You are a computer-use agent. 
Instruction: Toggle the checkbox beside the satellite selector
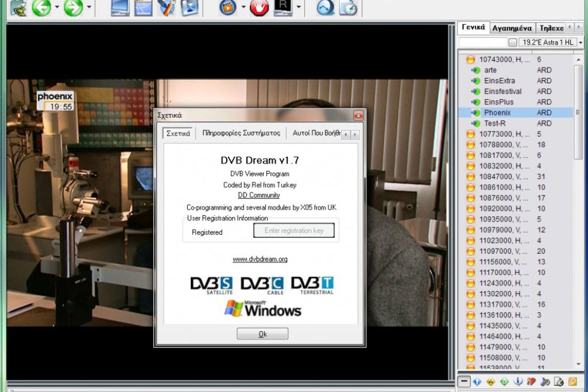click(513, 43)
